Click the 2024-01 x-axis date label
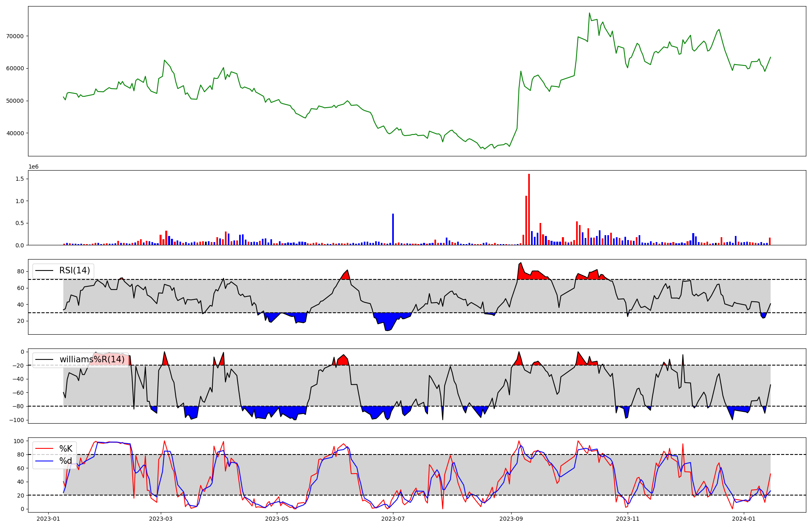Screen dimensions: 812x528 744,518
